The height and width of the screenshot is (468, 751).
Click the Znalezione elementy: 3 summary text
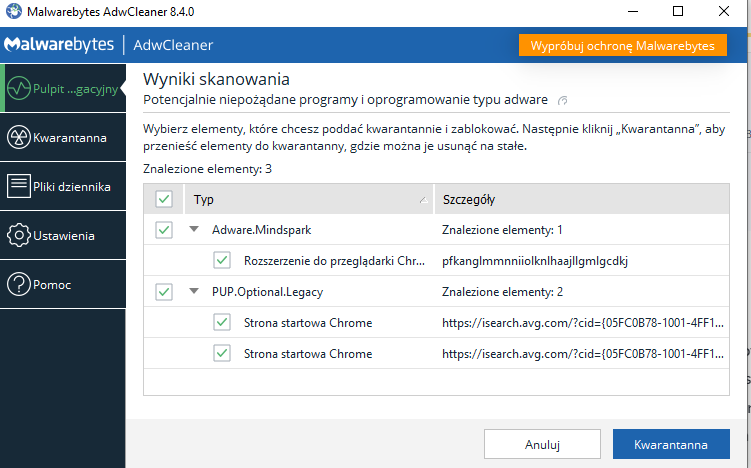tap(207, 169)
